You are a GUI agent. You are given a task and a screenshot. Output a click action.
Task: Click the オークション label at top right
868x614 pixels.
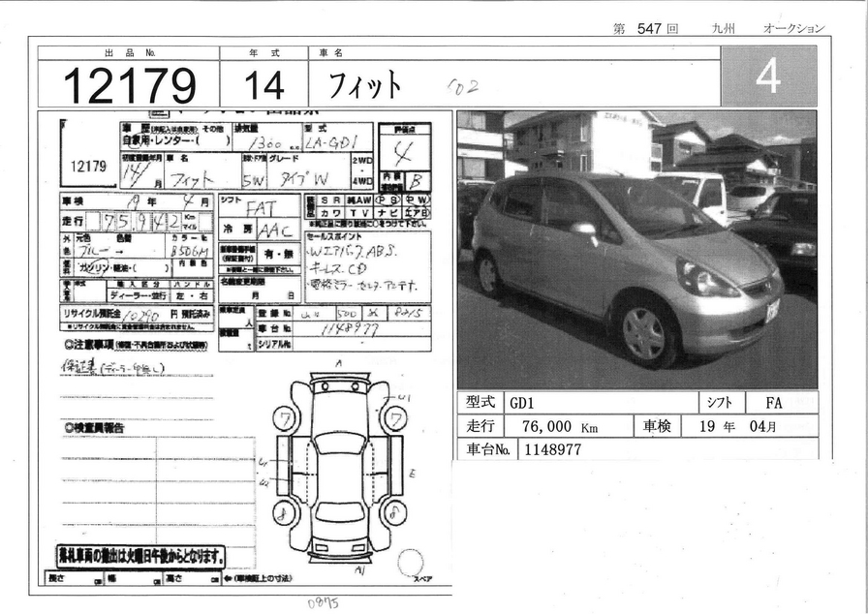click(793, 29)
